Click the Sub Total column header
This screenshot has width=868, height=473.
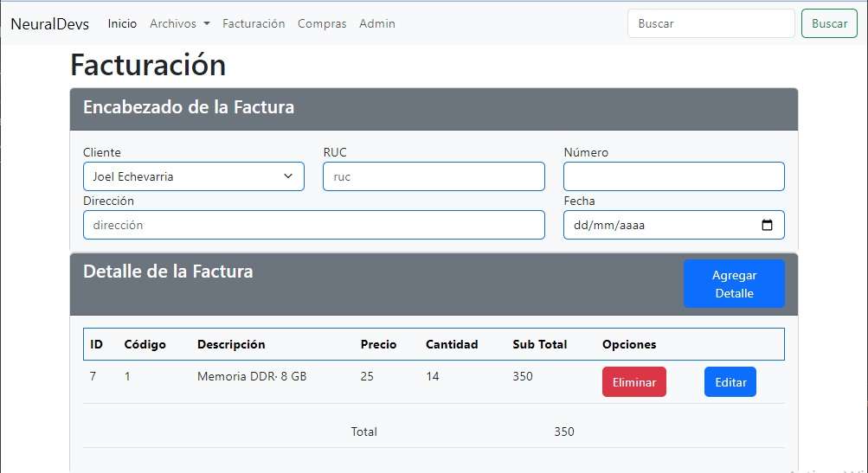[540, 344]
